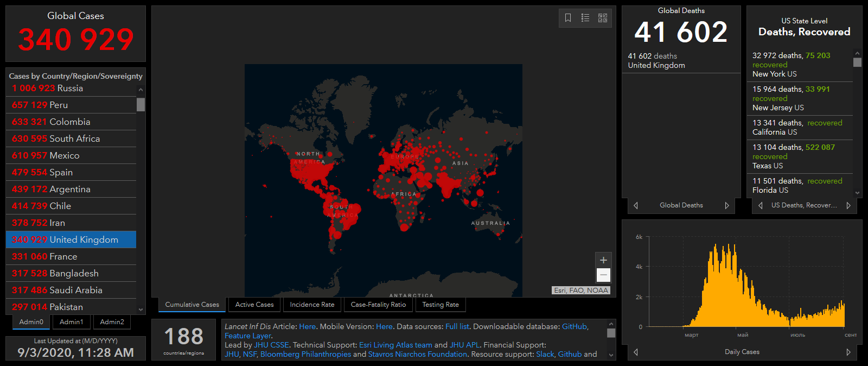Click the United Kingdom deaths entry

tap(681, 60)
